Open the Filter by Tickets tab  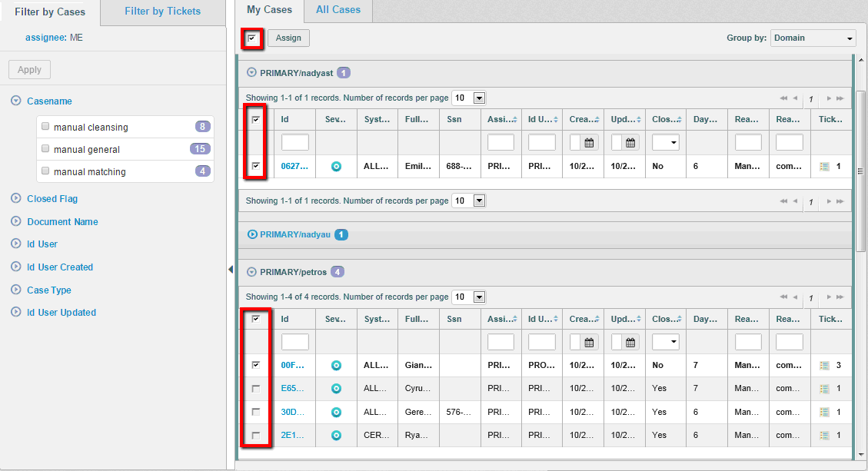coord(162,12)
